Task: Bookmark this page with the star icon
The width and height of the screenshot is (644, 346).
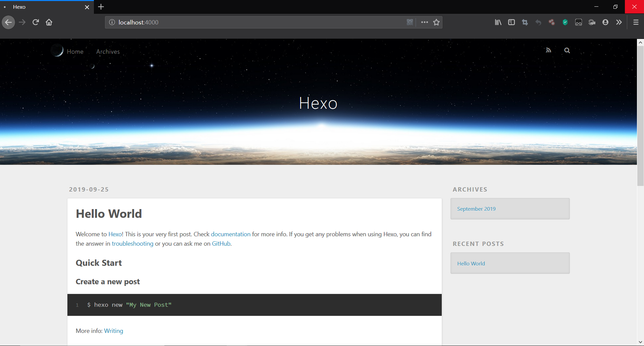Action: [x=436, y=22]
